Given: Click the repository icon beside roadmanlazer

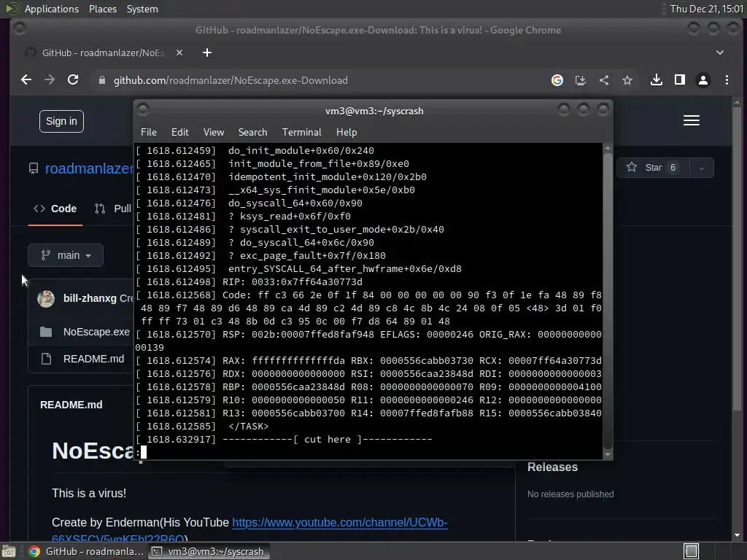Looking at the screenshot, I should pyautogui.click(x=34, y=168).
